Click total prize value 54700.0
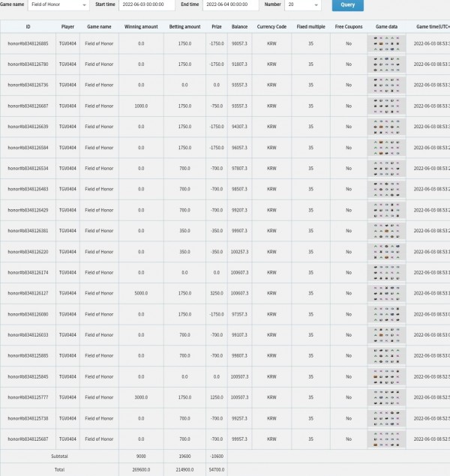Image resolution: width=450 pixels, height=476 pixels. click(217, 469)
